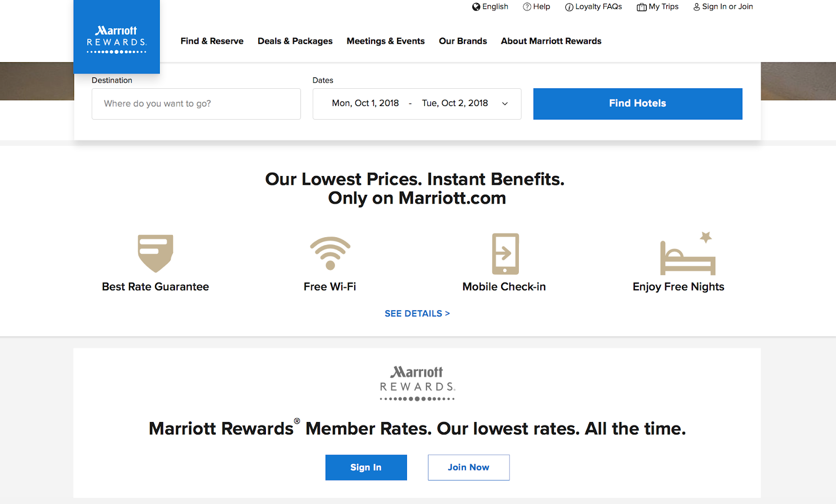The image size is (836, 504).
Task: Click the question mark Help icon
Action: coord(527,7)
